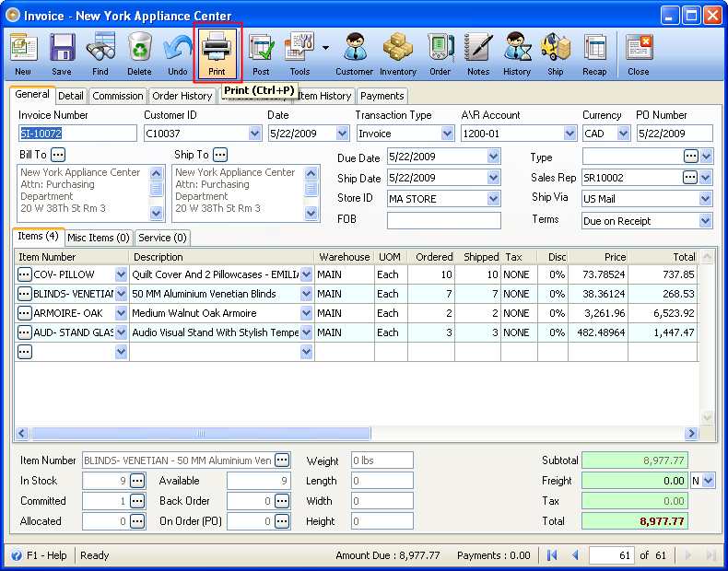Click the Description column header
Screen dimensions: 728x571
(221, 257)
